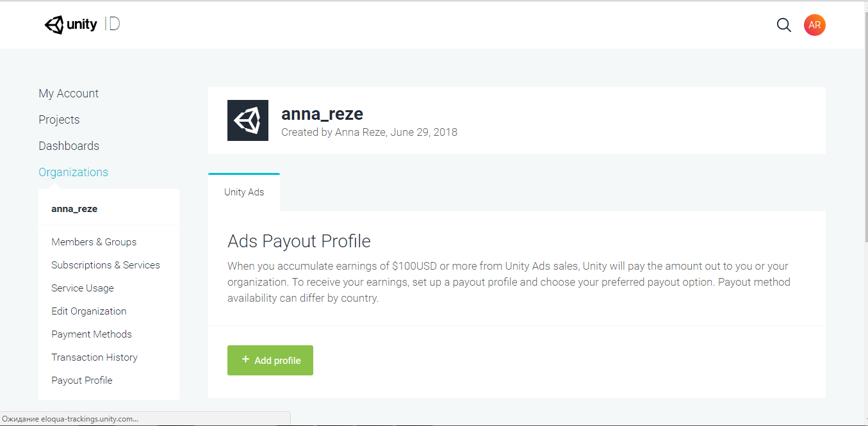Open search with magnifier icon

(783, 25)
